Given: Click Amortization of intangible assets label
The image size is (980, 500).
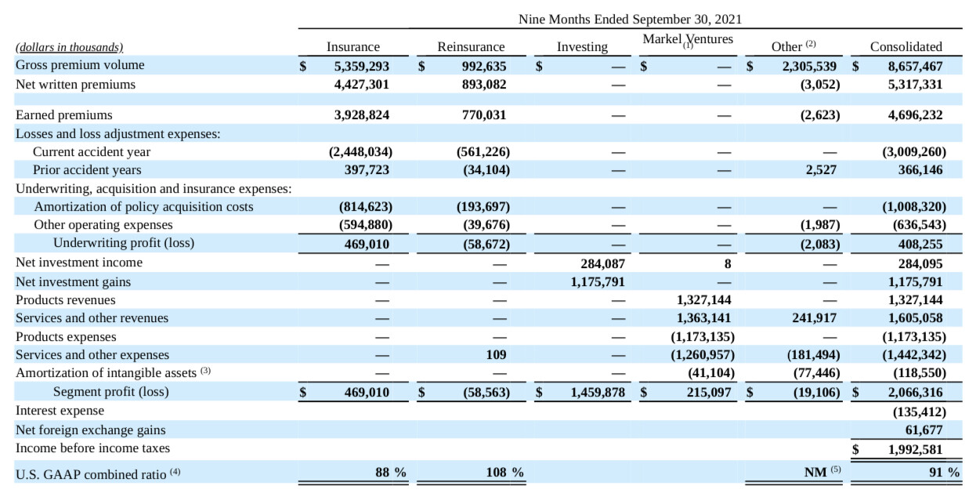Looking at the screenshot, I should point(114,373).
